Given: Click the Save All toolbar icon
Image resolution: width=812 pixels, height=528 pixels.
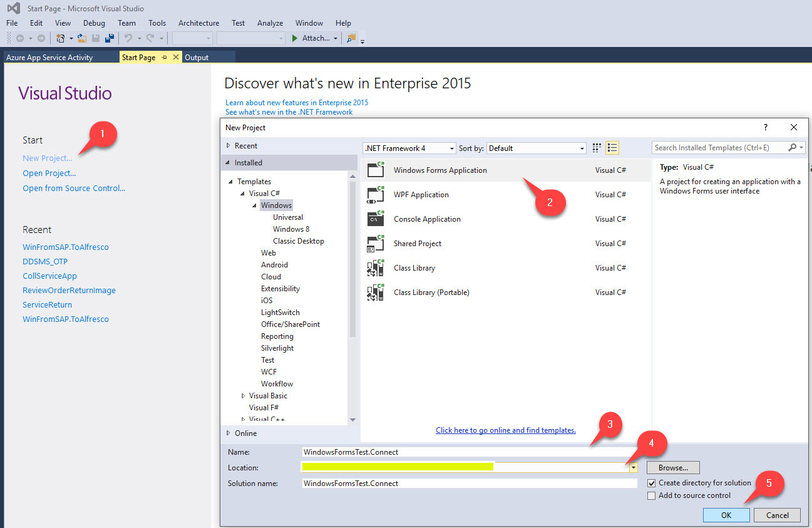Looking at the screenshot, I should coord(111,38).
